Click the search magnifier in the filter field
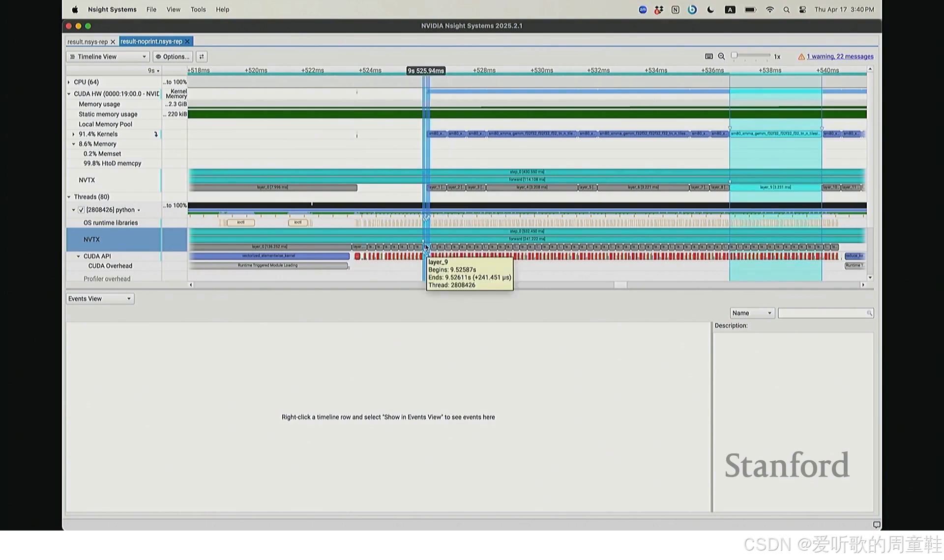The image size is (944, 560). click(869, 313)
